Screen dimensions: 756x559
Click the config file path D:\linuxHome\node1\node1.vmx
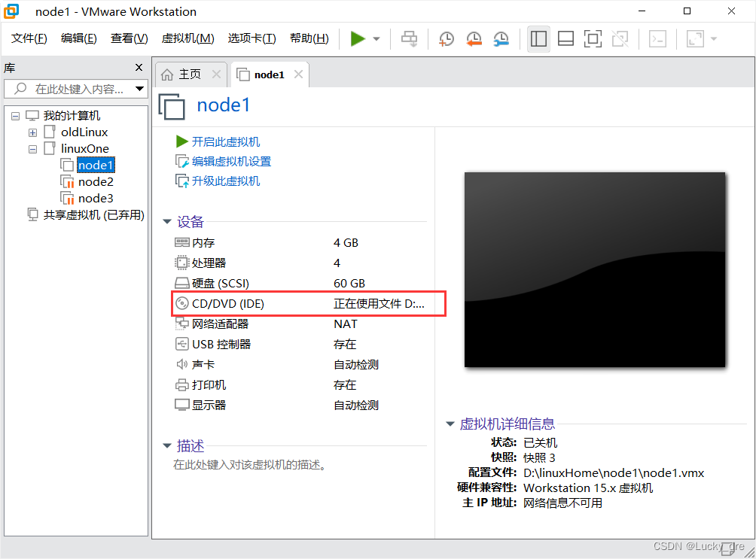click(x=613, y=472)
